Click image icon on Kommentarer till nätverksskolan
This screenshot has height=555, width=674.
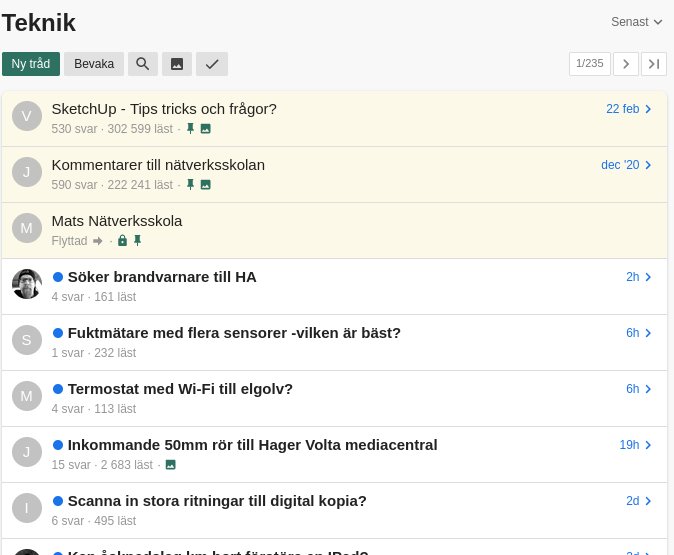click(205, 184)
